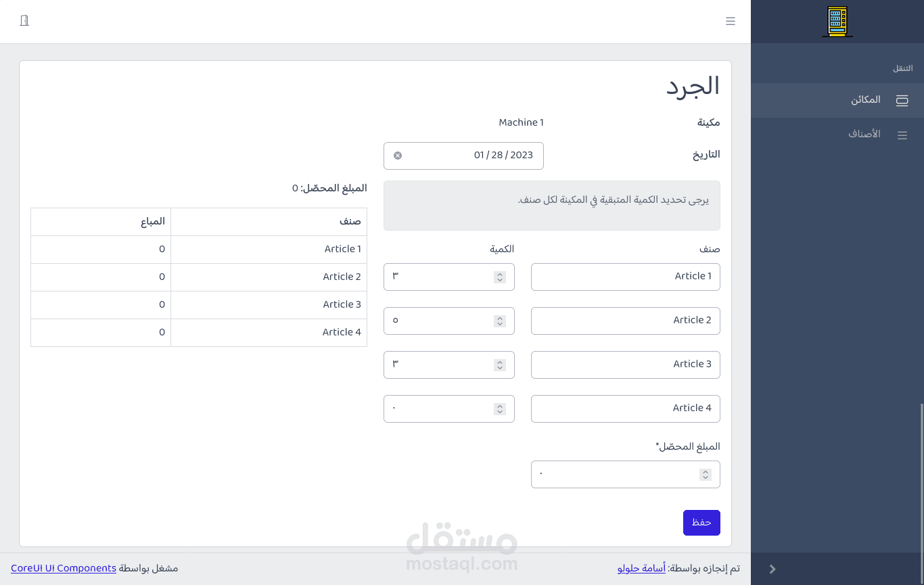924x585 pixels.
Task: Clear the date field using the x icon
Action: coord(398,156)
